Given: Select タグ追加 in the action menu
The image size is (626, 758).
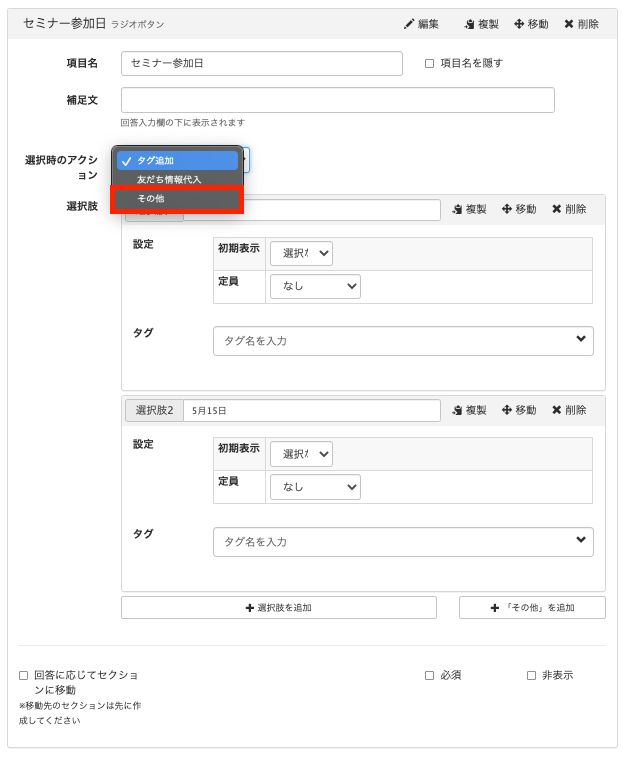Looking at the screenshot, I should (x=177, y=160).
